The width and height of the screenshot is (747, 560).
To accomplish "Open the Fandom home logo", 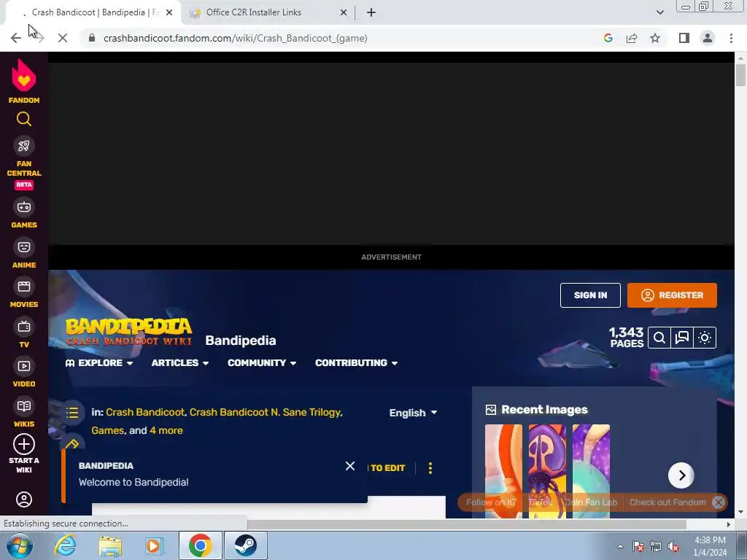I will pos(24,81).
